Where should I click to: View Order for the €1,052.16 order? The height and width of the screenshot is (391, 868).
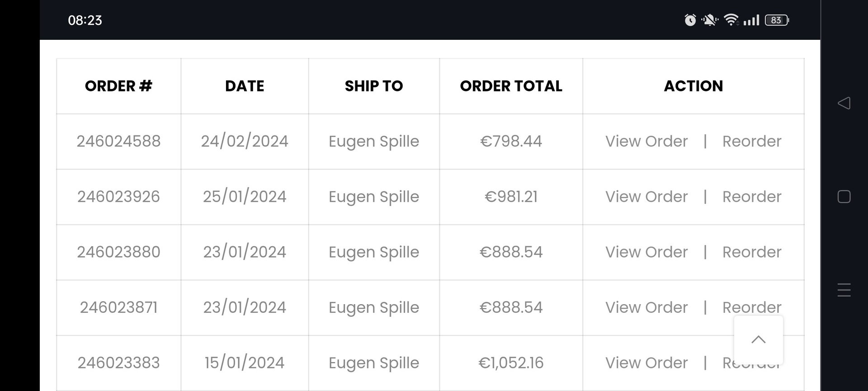tap(646, 362)
